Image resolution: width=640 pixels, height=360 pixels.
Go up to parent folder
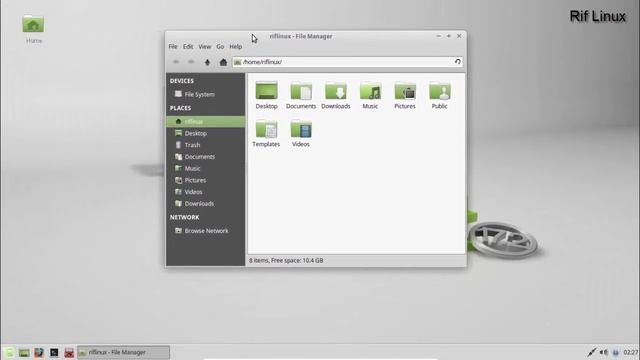[207, 62]
